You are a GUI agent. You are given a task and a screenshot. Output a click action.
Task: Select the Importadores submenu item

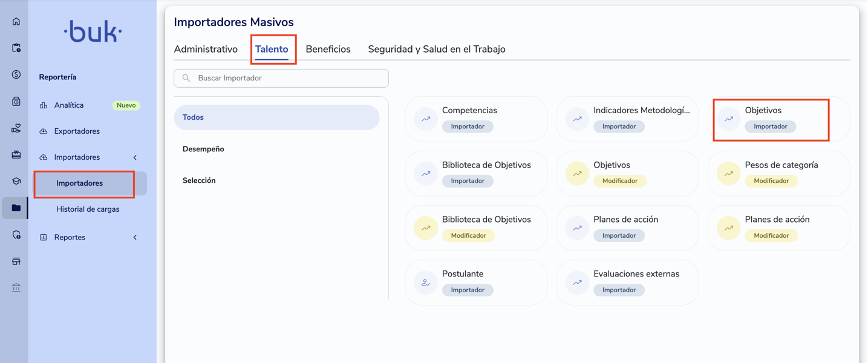click(x=90, y=183)
